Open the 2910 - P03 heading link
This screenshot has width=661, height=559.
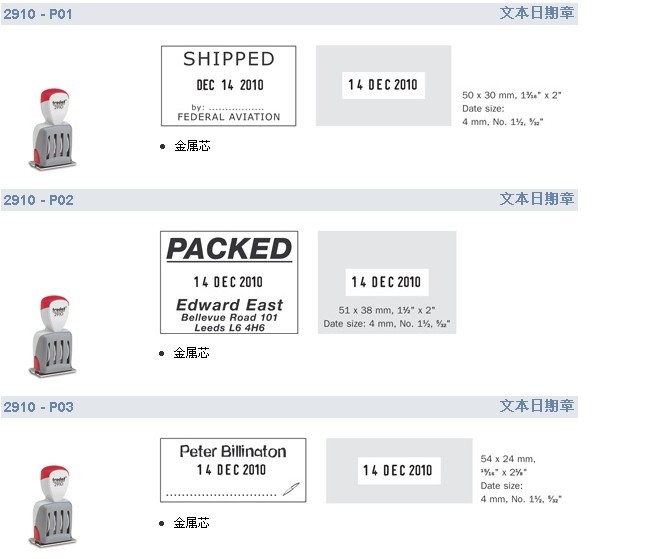(38, 407)
